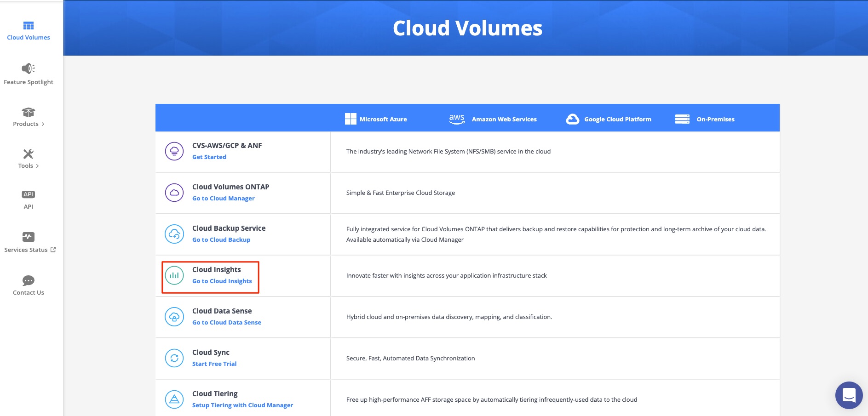The image size is (868, 416).
Task: Open the API icon in sidebar
Action: pos(29,194)
